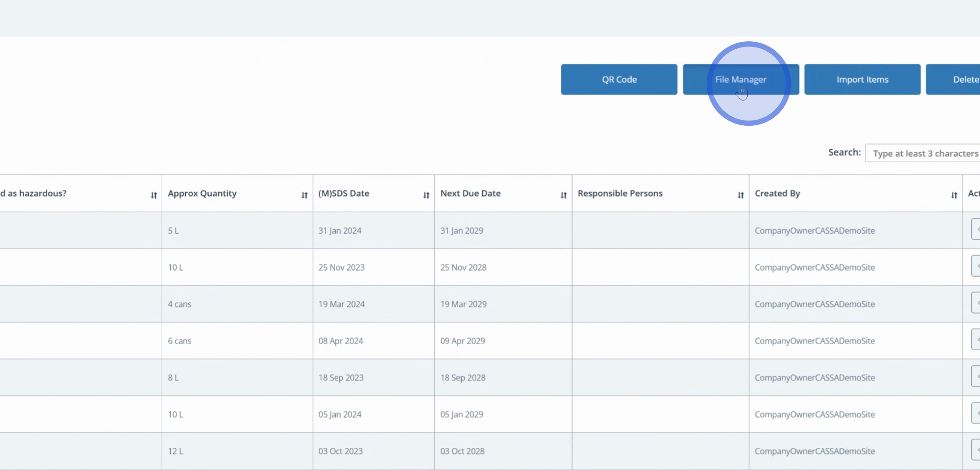Click the QR Code button

click(x=619, y=80)
